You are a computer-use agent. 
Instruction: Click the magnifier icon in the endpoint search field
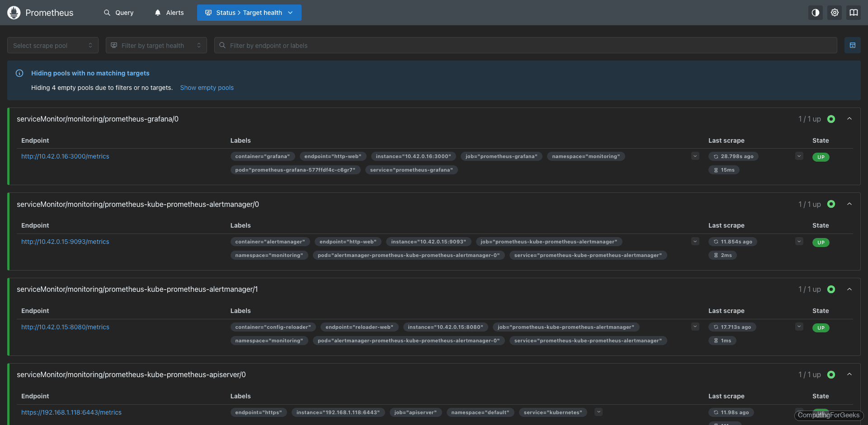[x=222, y=45]
